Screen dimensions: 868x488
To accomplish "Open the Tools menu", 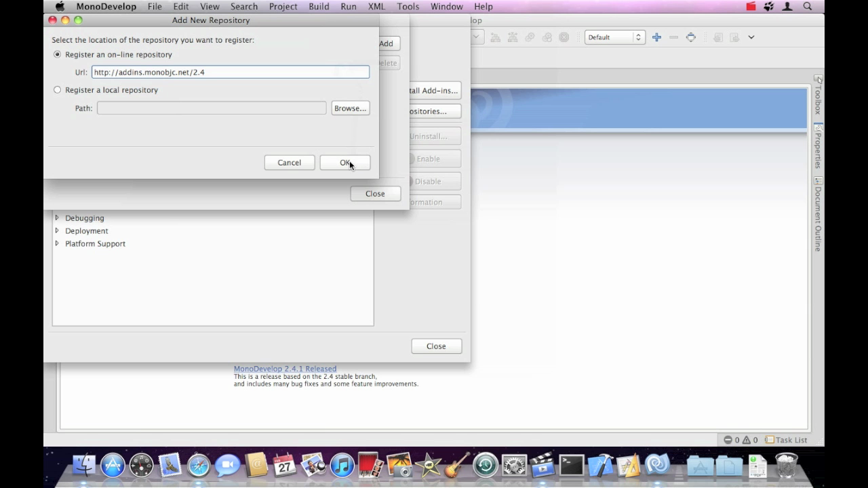I will [408, 7].
